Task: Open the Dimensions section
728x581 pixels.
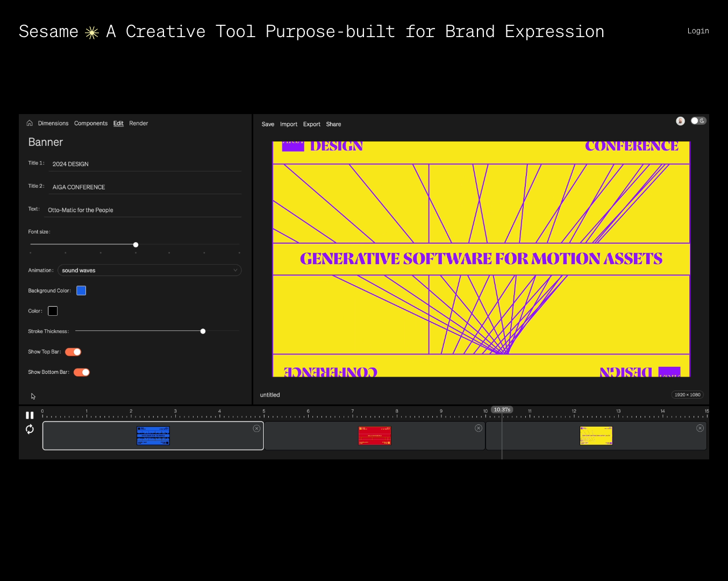Action: (x=53, y=123)
